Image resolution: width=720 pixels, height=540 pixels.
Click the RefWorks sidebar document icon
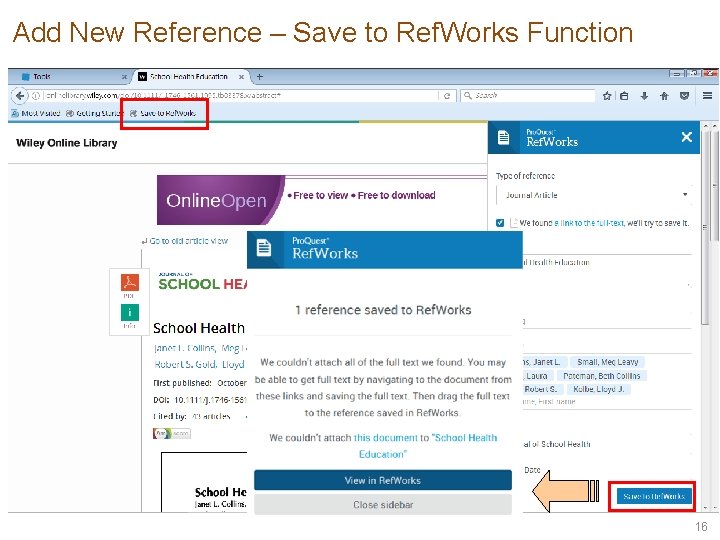[x=504, y=137]
